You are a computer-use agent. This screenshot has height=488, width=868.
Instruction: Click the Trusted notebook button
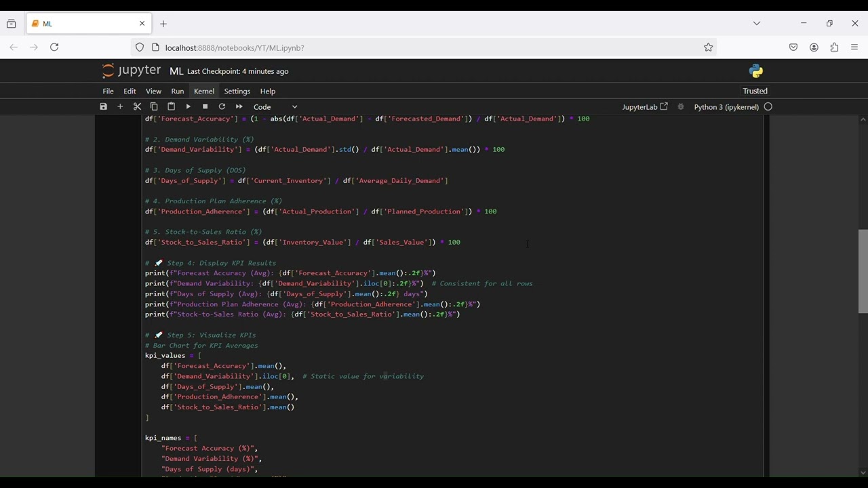tap(755, 91)
